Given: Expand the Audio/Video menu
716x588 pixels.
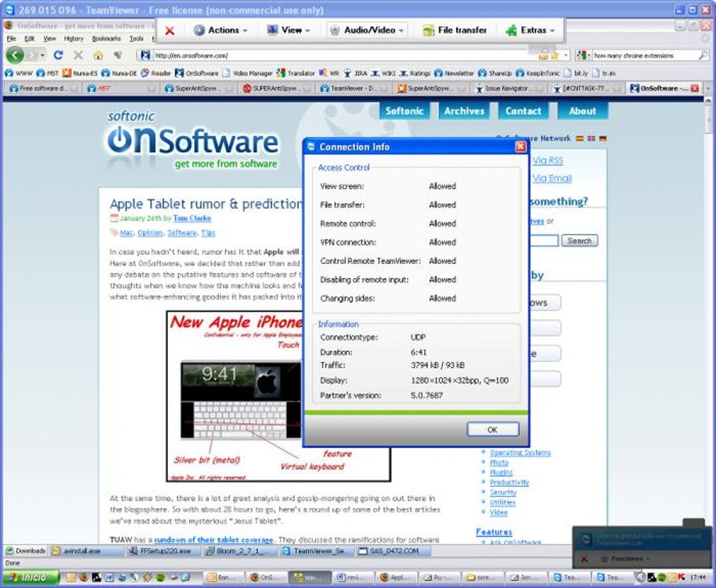Looking at the screenshot, I should [x=368, y=30].
